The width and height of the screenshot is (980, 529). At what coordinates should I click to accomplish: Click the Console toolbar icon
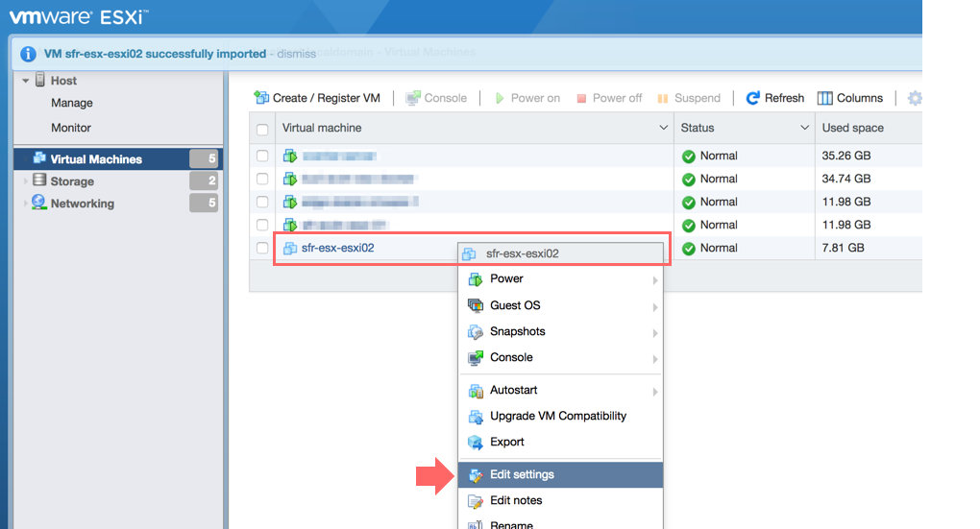(x=412, y=98)
